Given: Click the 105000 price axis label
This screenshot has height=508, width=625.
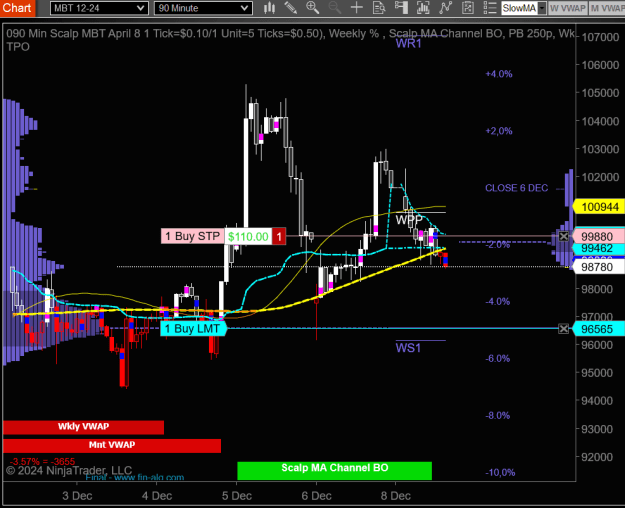Looking at the screenshot, I should pyautogui.click(x=600, y=93).
